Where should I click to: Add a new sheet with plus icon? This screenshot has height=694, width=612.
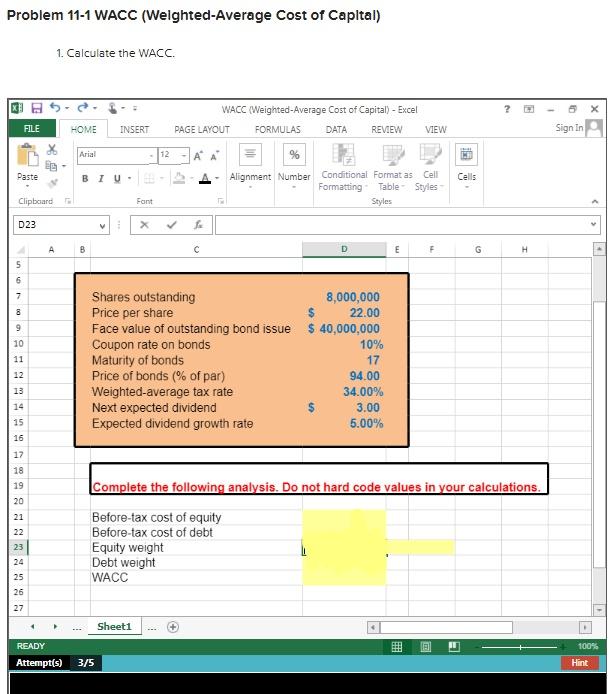pyautogui.click(x=173, y=627)
